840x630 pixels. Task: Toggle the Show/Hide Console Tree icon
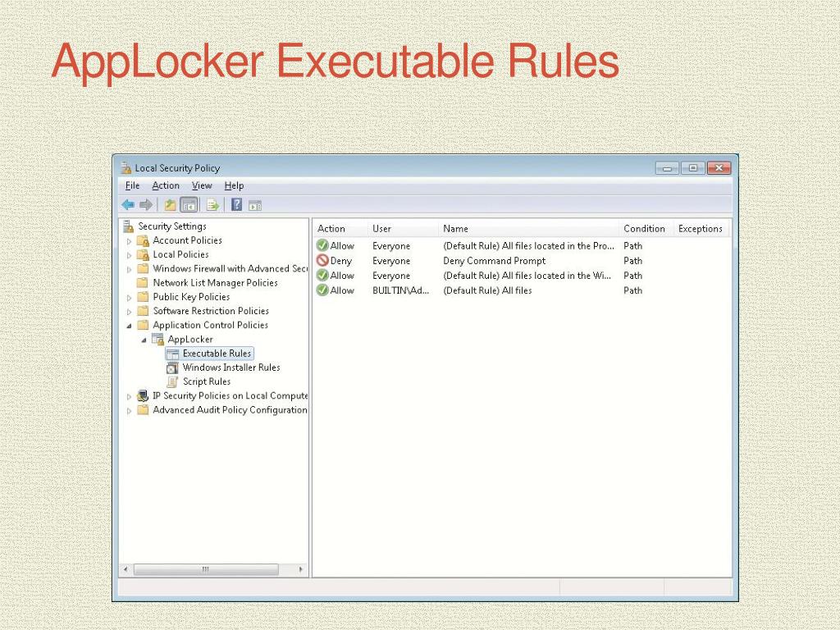pos(189,204)
